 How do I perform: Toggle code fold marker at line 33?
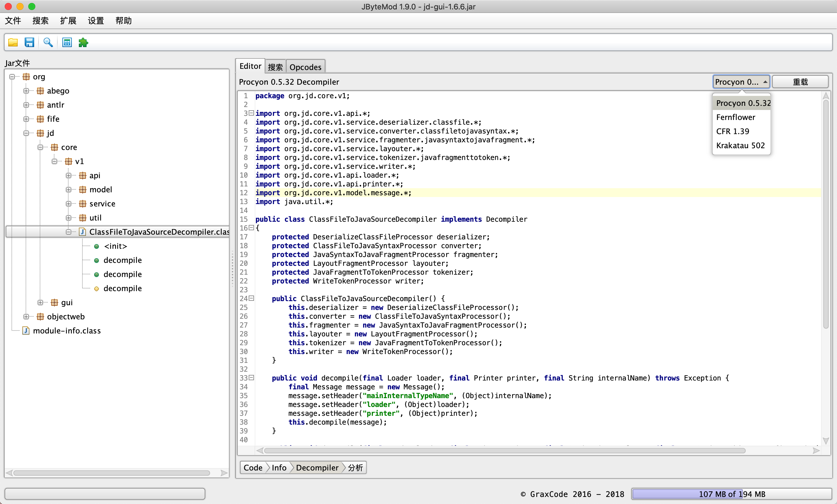[x=251, y=378]
